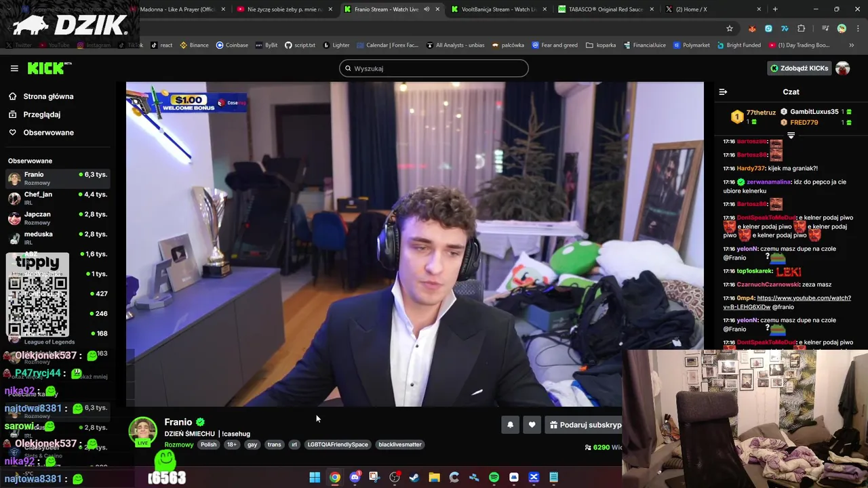Open Steam from the taskbar
Screen dimensions: 868x488
point(414,477)
